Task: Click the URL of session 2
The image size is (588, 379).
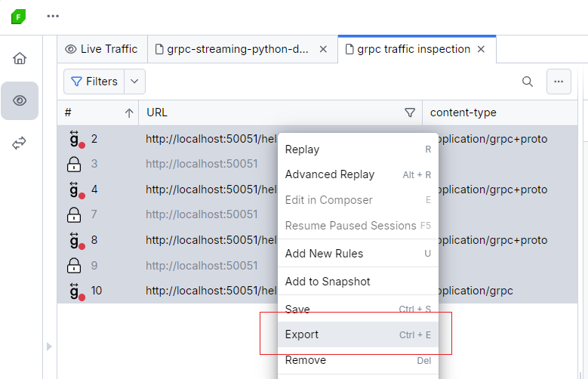Action: coord(211,139)
